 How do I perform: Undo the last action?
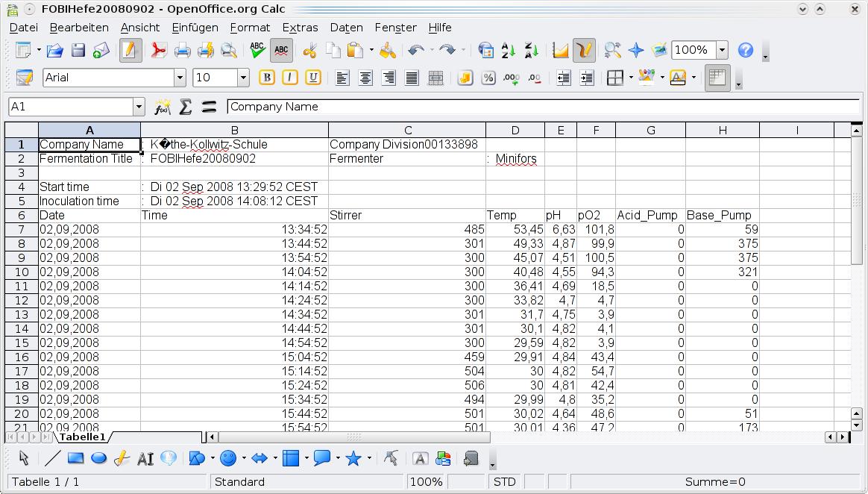415,51
